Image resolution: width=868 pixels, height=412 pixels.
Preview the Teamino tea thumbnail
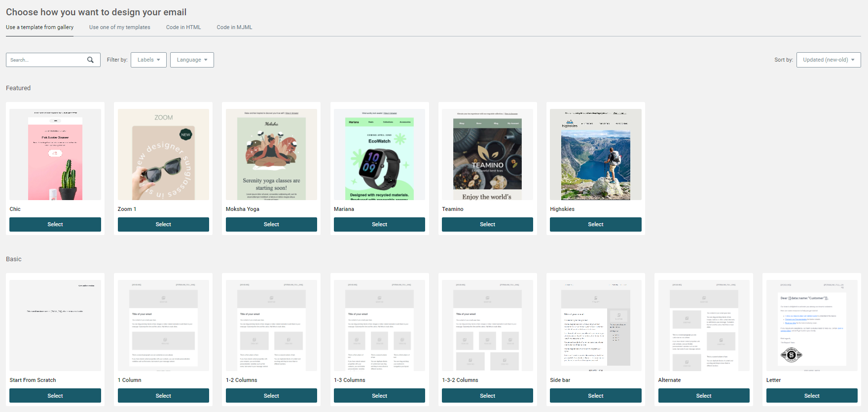(487, 154)
